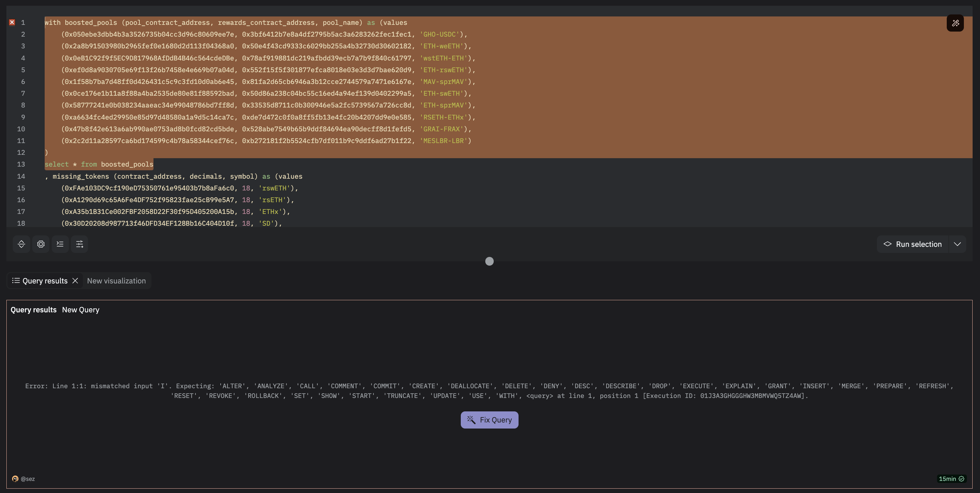Image resolution: width=980 pixels, height=493 pixels.
Task: Close the Query results tab
Action: [75, 281]
